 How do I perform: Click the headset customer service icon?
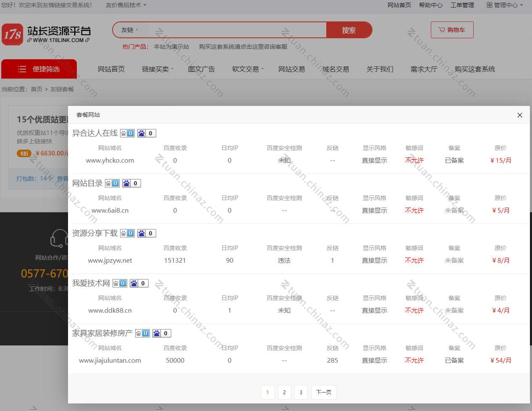click(x=59, y=238)
